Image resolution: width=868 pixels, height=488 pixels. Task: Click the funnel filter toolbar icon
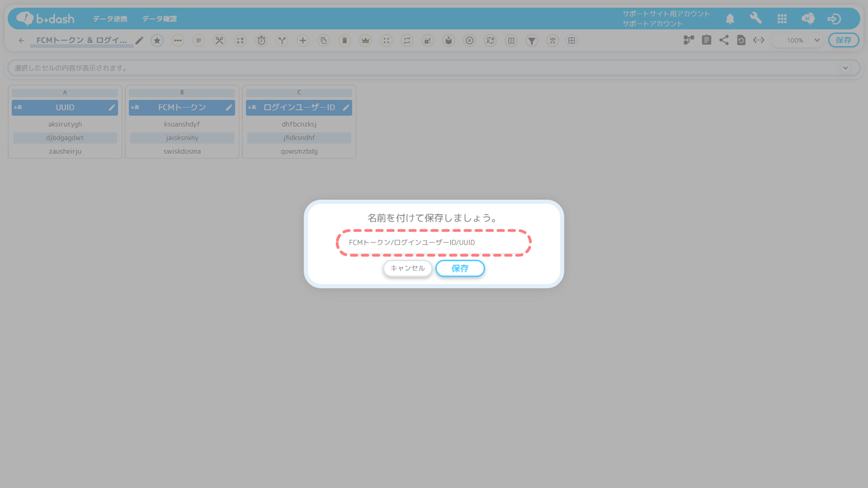coord(532,40)
